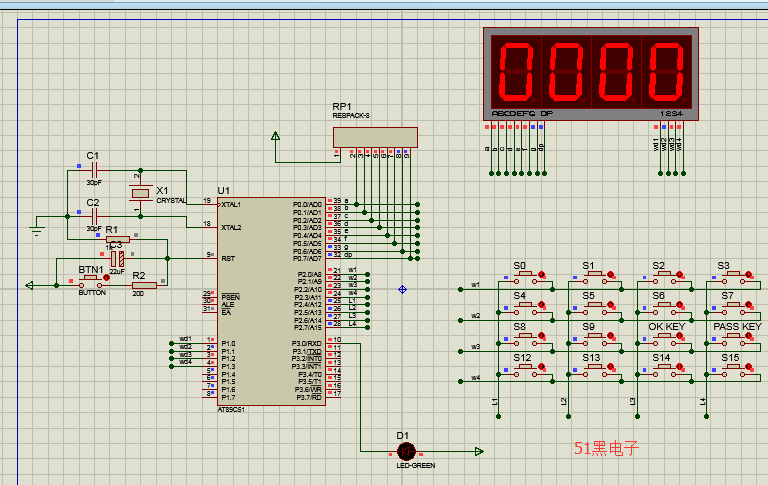Screen dimensions: 768x485
Task: Click the w1 row label left of S0
Action: (x=476, y=285)
